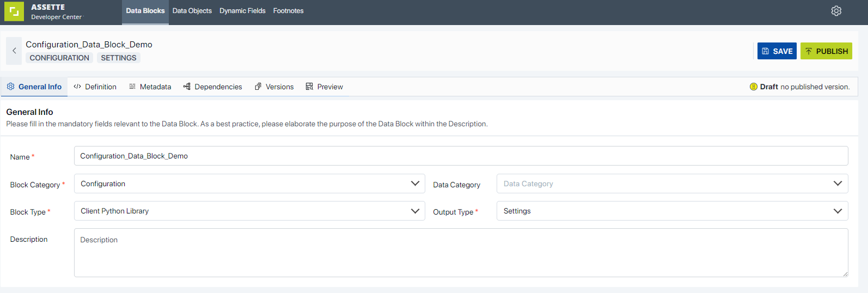The height and width of the screenshot is (293, 868).
Task: Switch to the Versions tab
Action: pos(274,87)
